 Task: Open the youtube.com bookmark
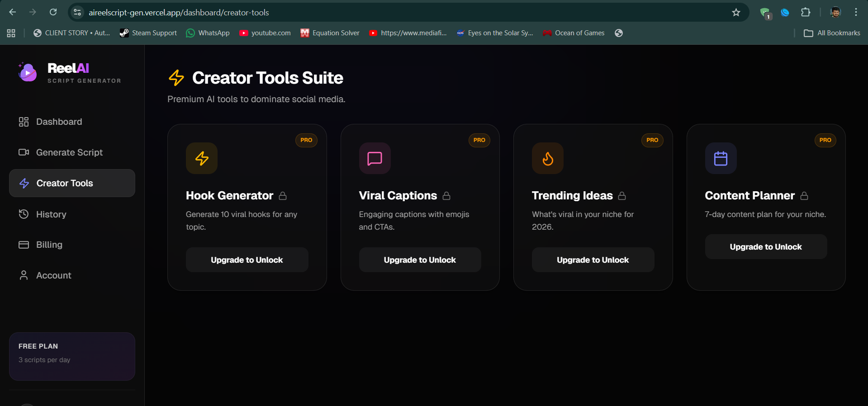(x=265, y=33)
